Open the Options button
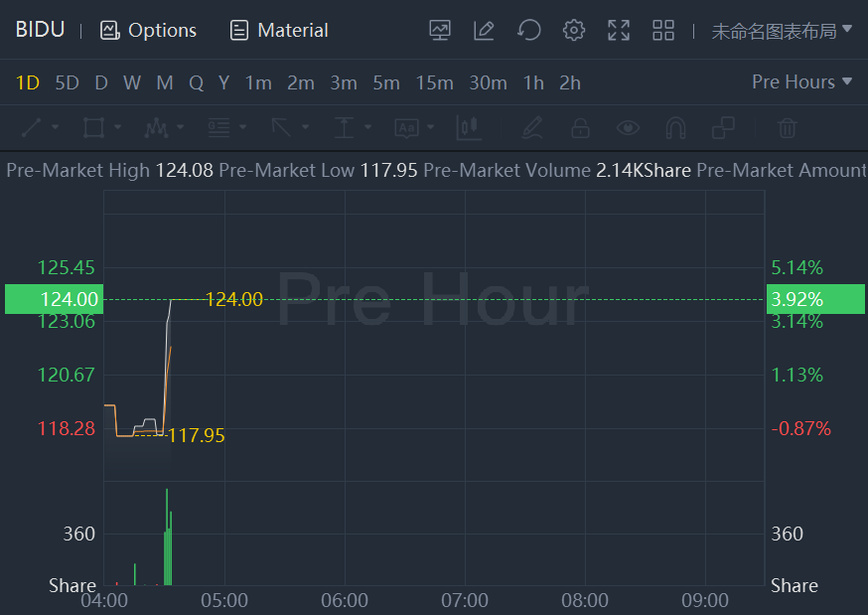 click(x=149, y=30)
